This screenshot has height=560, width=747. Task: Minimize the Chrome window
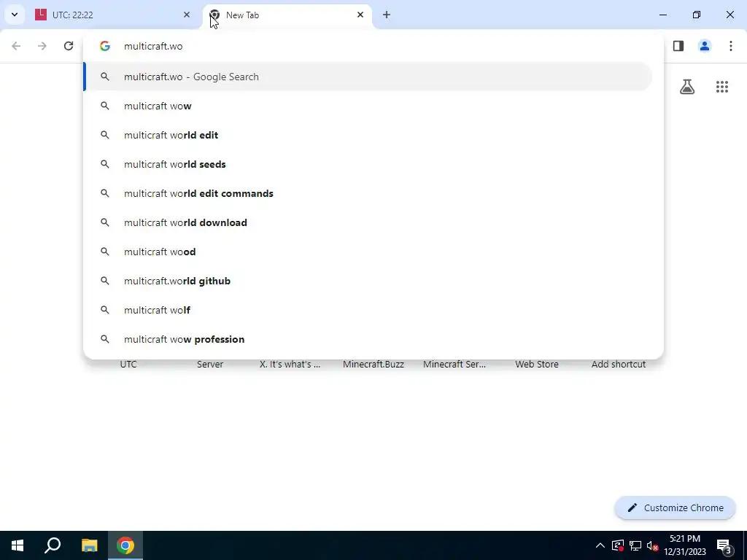663,15
